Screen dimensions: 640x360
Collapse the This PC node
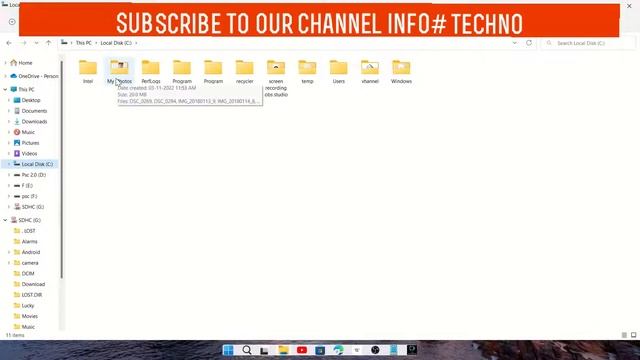pos(5,89)
